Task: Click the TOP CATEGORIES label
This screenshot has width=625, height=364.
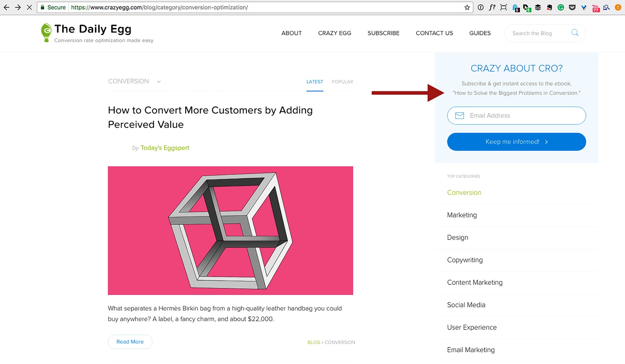Action: tap(463, 177)
